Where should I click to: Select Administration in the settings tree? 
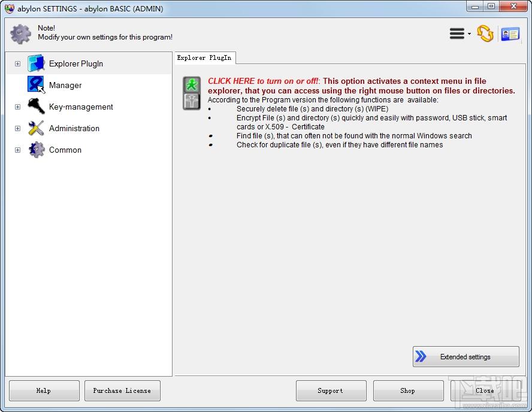[x=74, y=129]
